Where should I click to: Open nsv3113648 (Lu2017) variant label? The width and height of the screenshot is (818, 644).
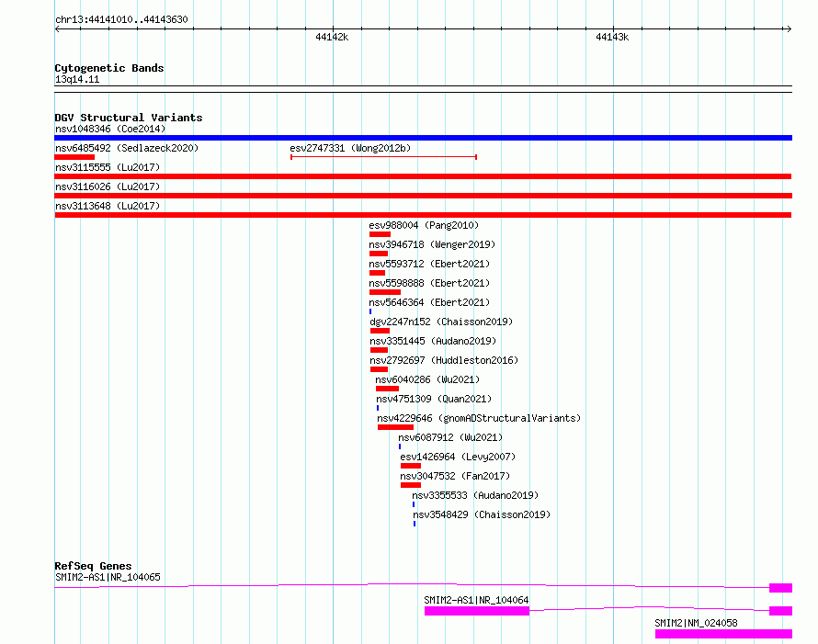(108, 206)
